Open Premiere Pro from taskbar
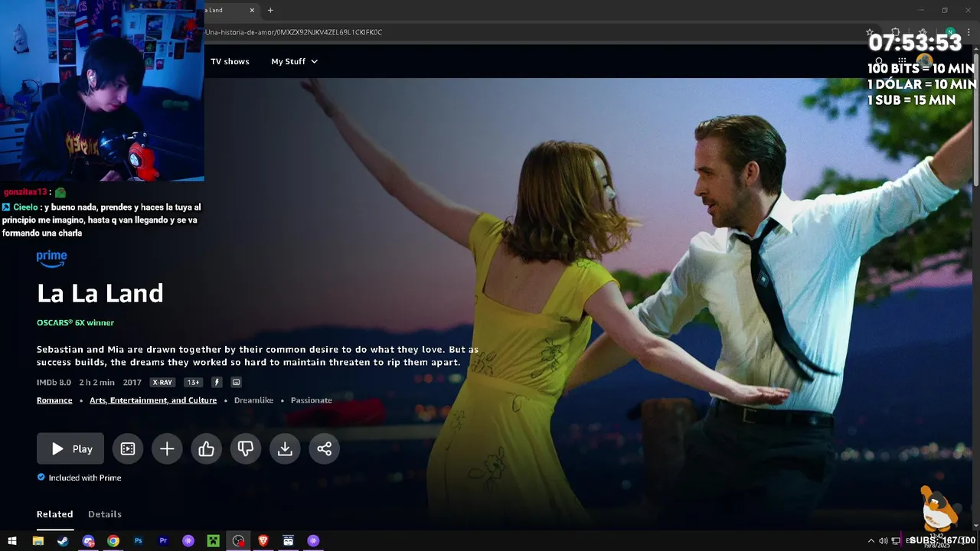 coord(163,541)
